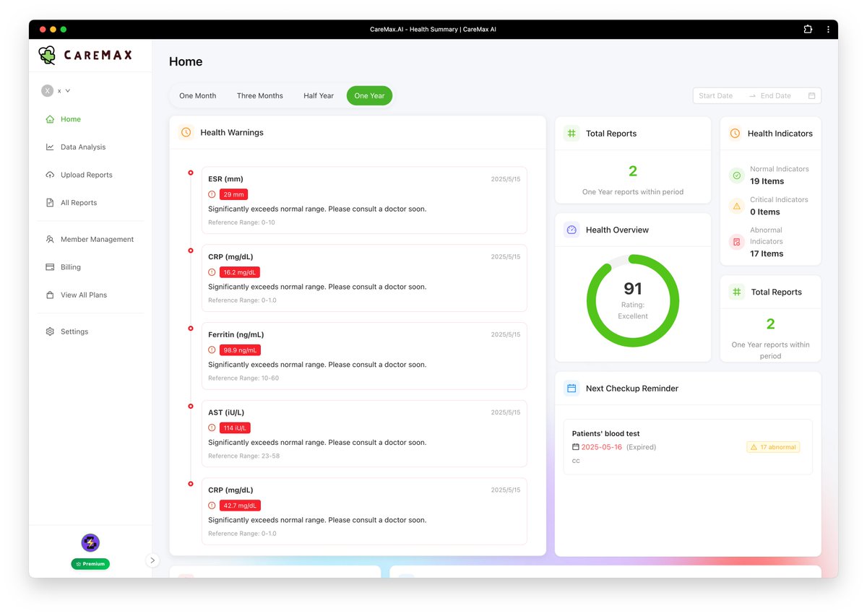Click the yellow Critical Indicators warning icon
867x616 pixels.
point(736,206)
